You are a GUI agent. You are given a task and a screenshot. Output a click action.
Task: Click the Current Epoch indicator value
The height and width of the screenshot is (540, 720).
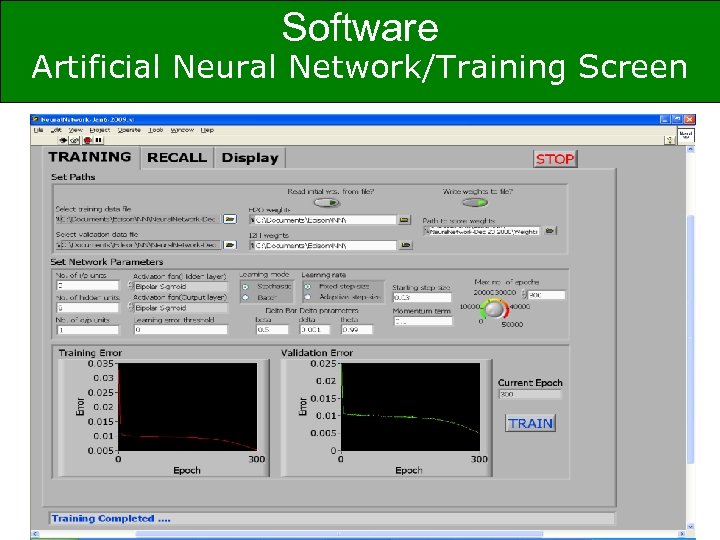coord(530,394)
